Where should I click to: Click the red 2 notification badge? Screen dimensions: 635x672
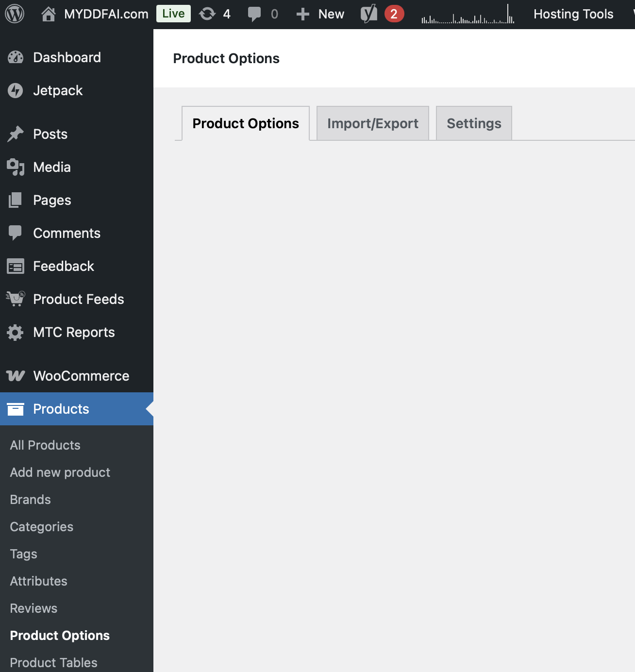click(394, 14)
